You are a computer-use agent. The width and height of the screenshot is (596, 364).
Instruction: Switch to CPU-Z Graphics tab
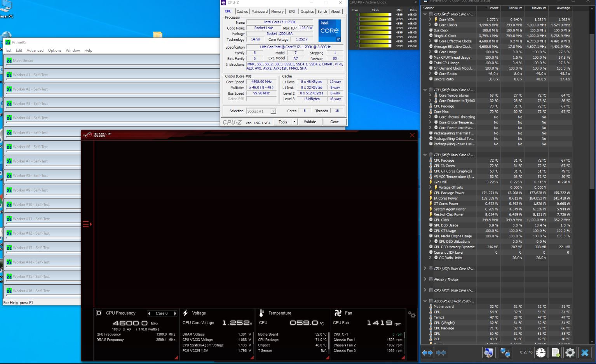pyautogui.click(x=307, y=12)
